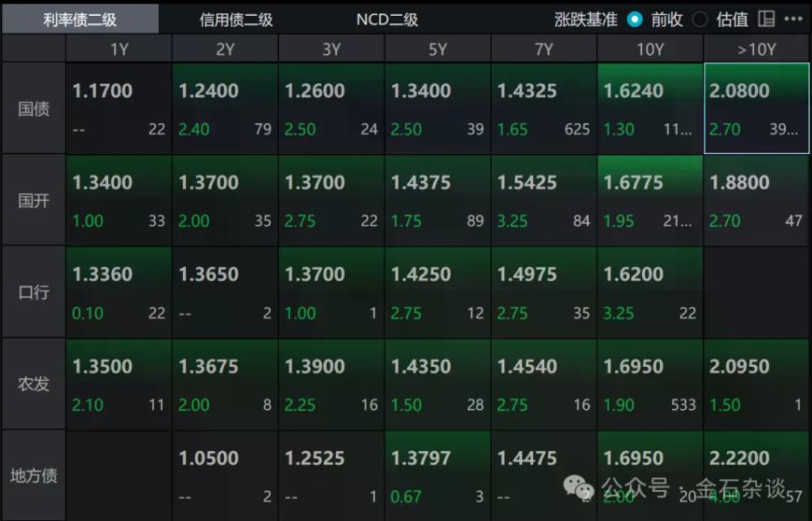Open the 国债 2Y cell showing 1.2400
Viewport: 812px width, 521px height.
pos(225,108)
